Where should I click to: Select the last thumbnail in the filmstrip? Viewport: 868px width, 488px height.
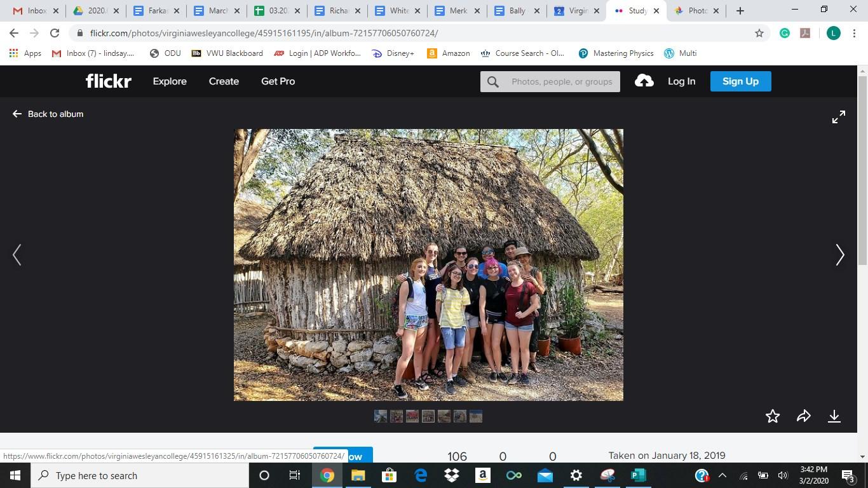pyautogui.click(x=475, y=416)
